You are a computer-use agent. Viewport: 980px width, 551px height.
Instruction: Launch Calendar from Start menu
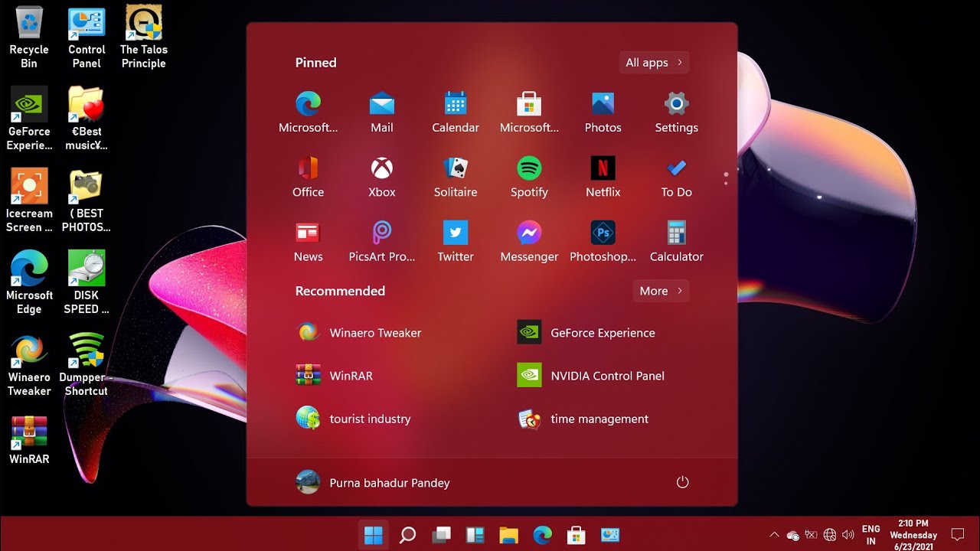click(x=456, y=112)
